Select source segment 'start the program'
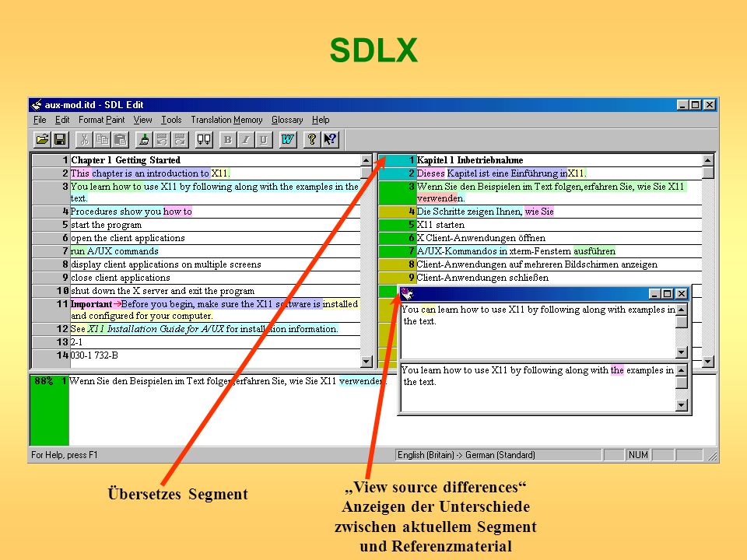 point(216,225)
